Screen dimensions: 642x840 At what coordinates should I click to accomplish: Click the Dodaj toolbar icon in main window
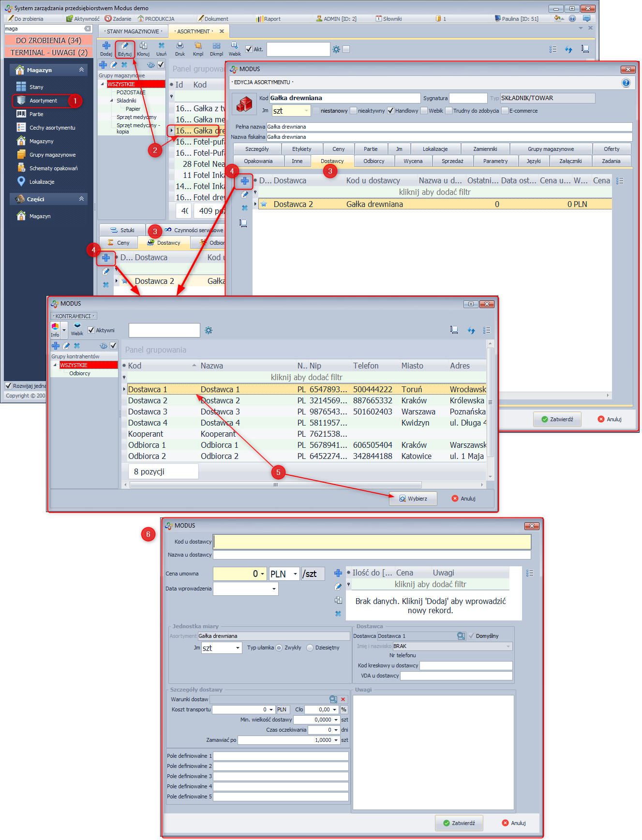click(x=106, y=48)
